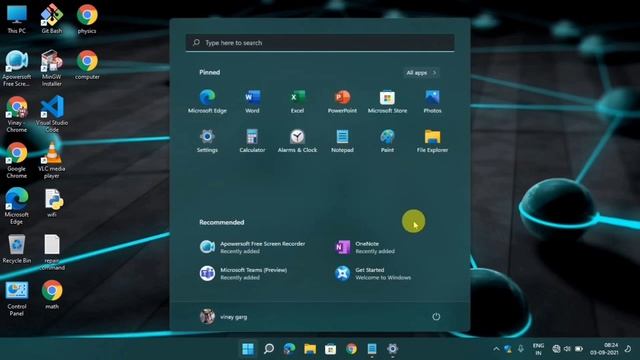Select Microsoft Edge desktop shortcut

pos(17,206)
